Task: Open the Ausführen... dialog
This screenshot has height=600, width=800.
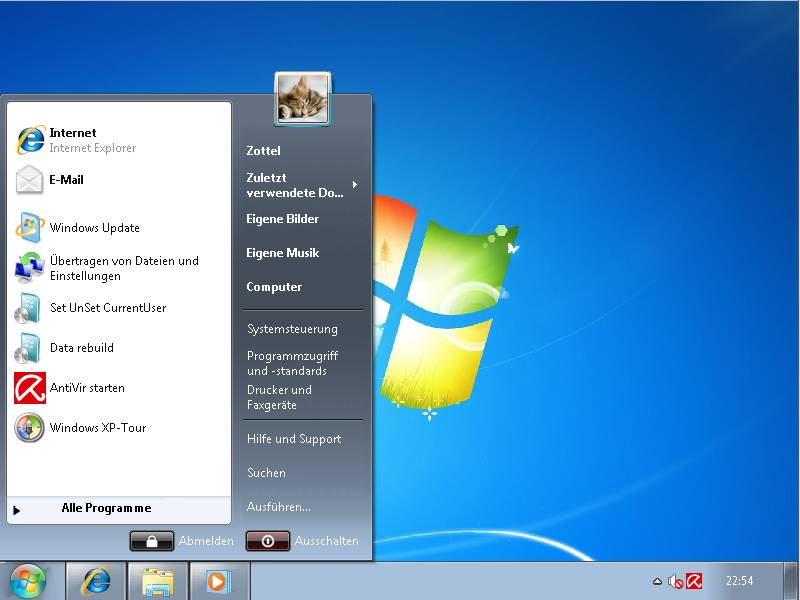Action: [x=279, y=507]
